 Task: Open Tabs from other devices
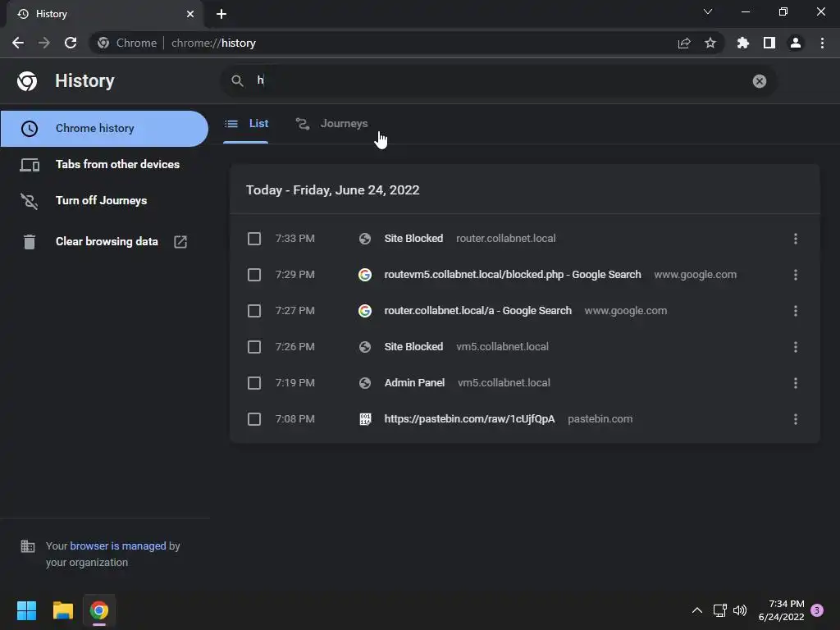click(104, 164)
